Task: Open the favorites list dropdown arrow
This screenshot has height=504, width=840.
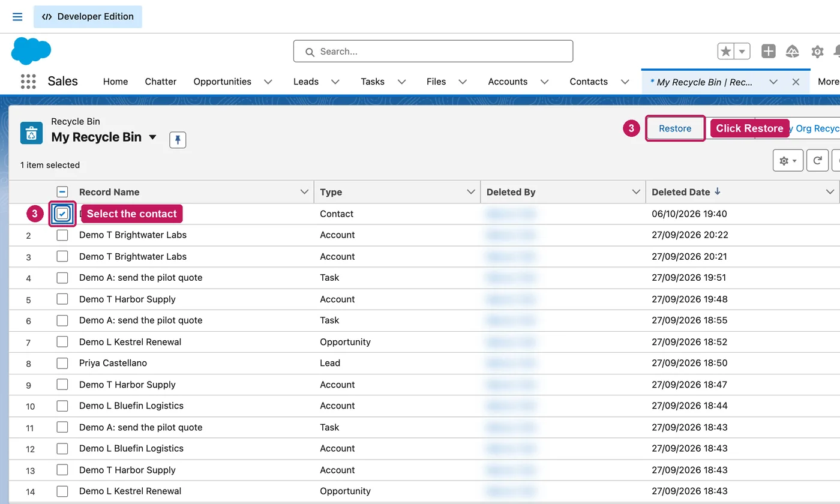Action: tap(742, 52)
